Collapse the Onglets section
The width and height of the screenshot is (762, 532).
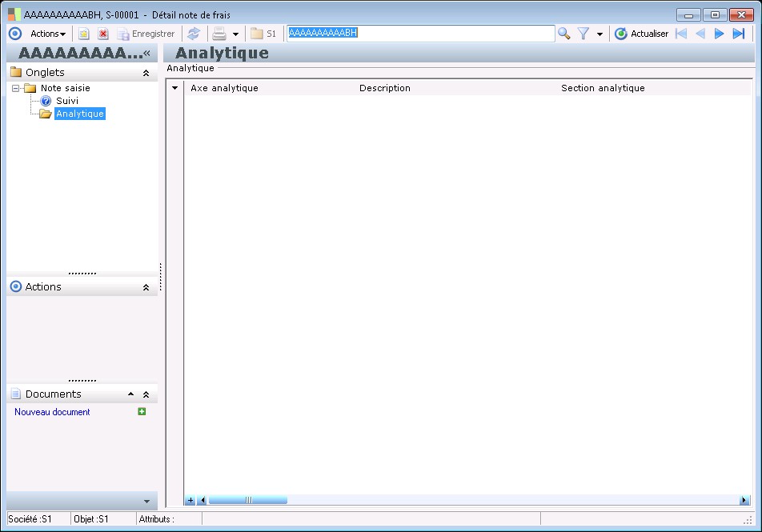pos(146,73)
